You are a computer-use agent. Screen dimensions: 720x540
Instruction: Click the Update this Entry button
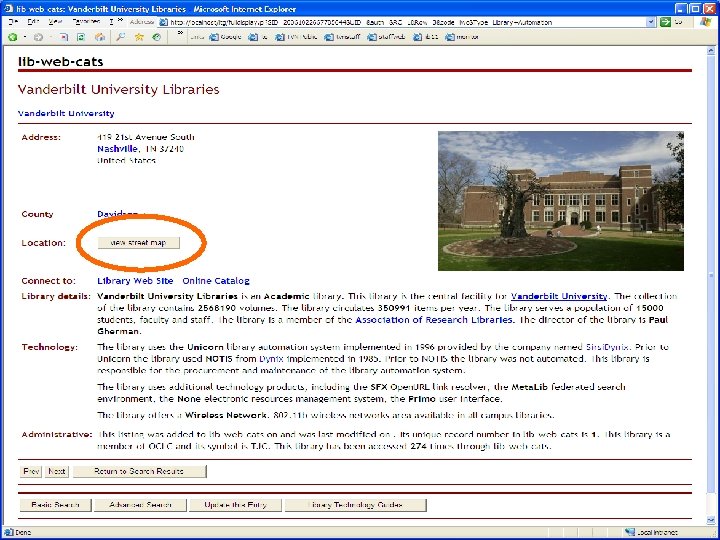tap(236, 505)
